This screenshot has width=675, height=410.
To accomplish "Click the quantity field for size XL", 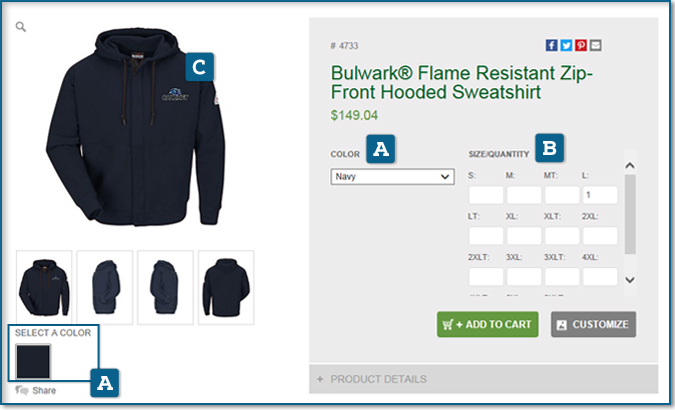I will [524, 236].
